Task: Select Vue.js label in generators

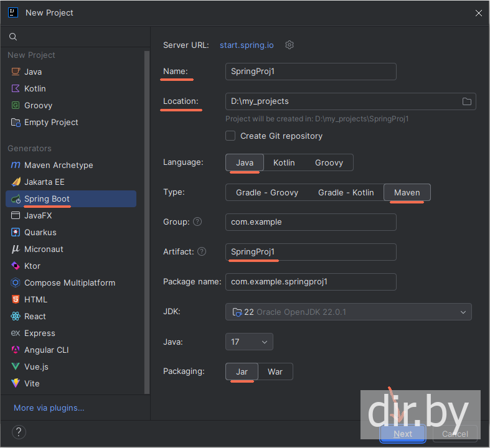Action: (36, 366)
